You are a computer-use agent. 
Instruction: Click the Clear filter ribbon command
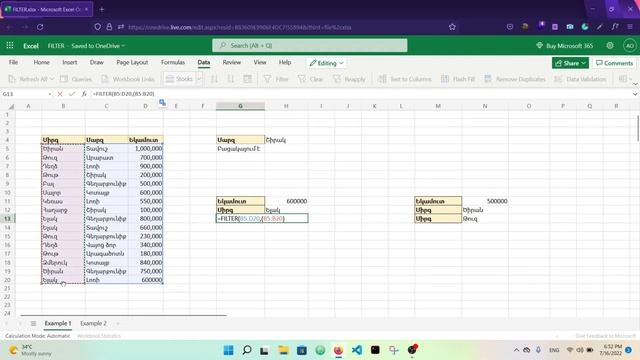[310, 79]
